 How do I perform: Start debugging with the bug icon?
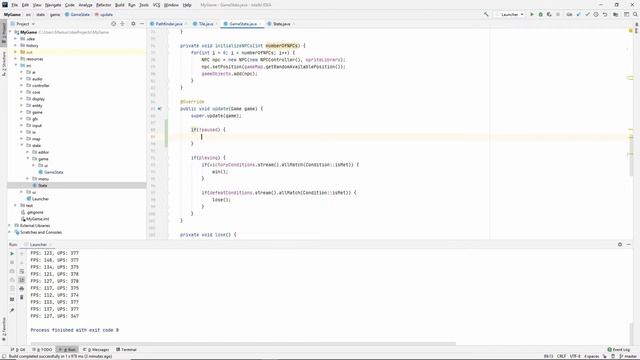point(540,14)
